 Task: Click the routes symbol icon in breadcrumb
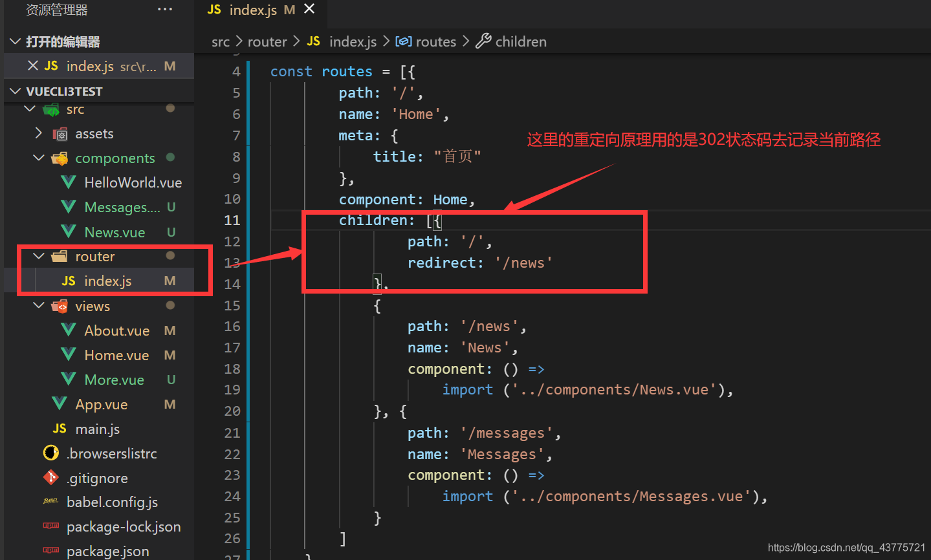point(404,41)
